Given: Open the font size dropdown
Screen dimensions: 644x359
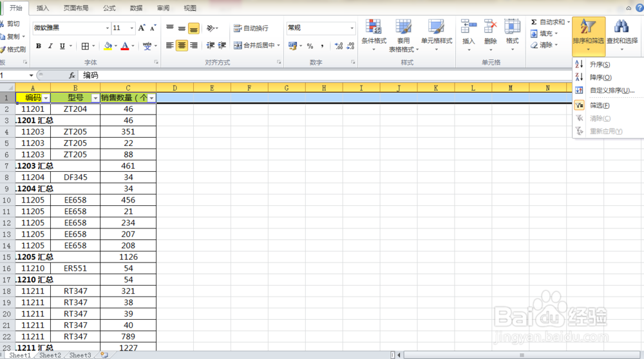Looking at the screenshot, I should pyautogui.click(x=132, y=28).
